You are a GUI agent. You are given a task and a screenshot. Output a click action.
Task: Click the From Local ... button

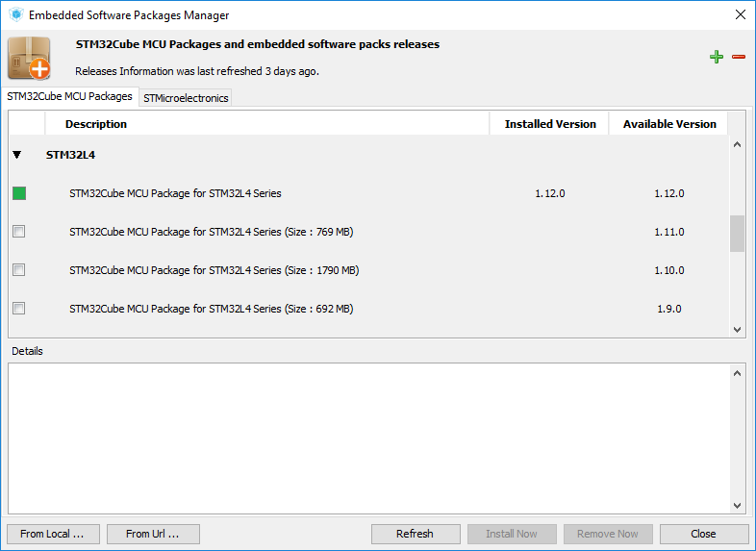tap(53, 534)
